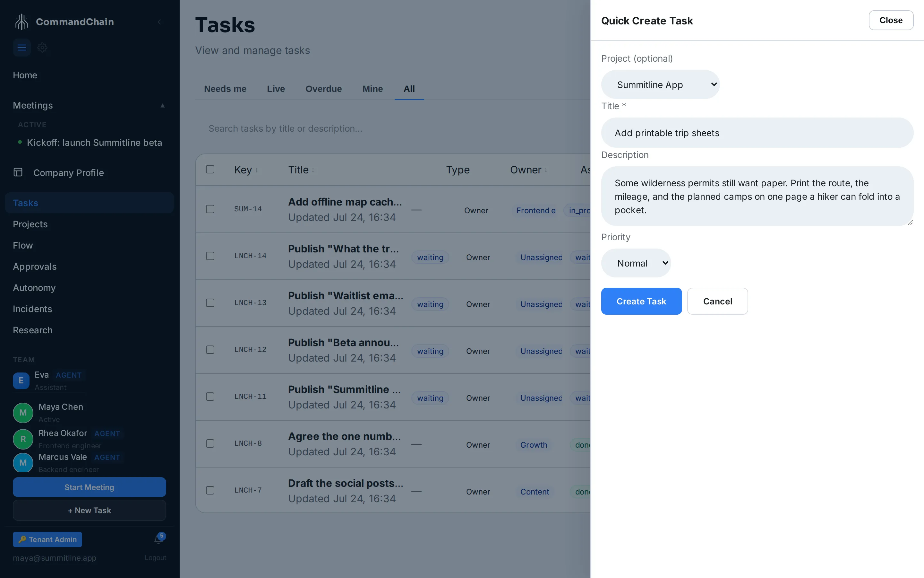Click Maya Chen's avatar in team list

23,413
